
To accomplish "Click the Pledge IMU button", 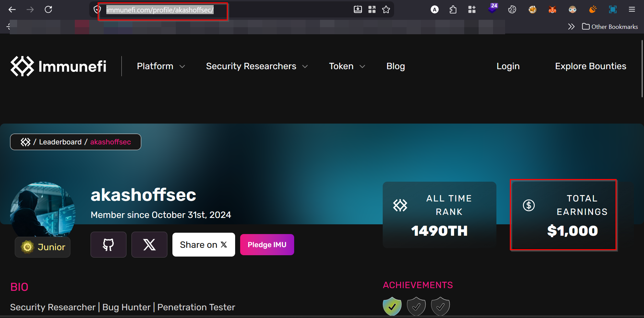I will pos(267,245).
